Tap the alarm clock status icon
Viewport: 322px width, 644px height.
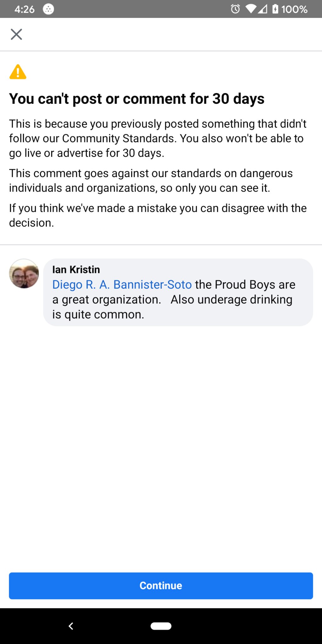pyautogui.click(x=235, y=9)
